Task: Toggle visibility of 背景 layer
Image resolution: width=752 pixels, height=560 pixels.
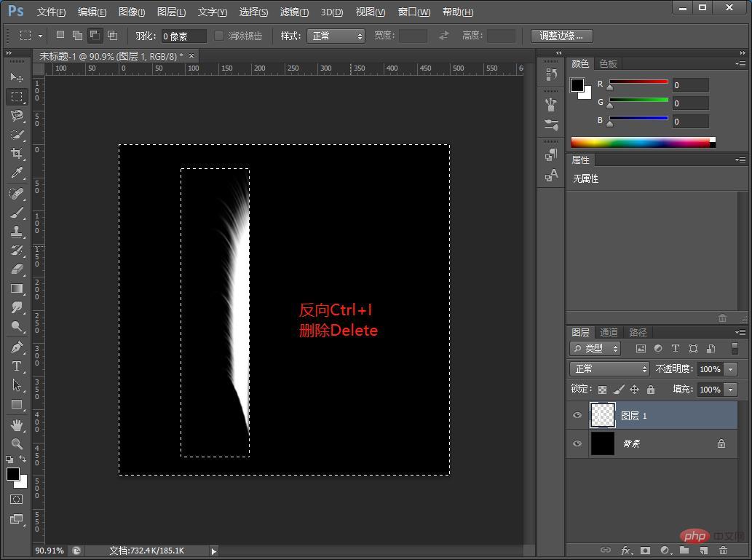Action: click(577, 443)
